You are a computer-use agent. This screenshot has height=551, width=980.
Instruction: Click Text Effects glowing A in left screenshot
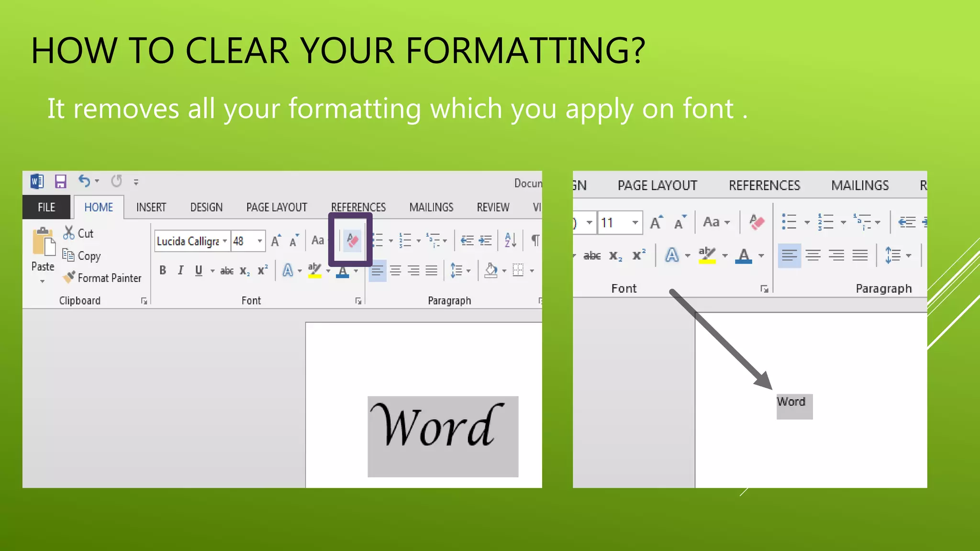(288, 270)
